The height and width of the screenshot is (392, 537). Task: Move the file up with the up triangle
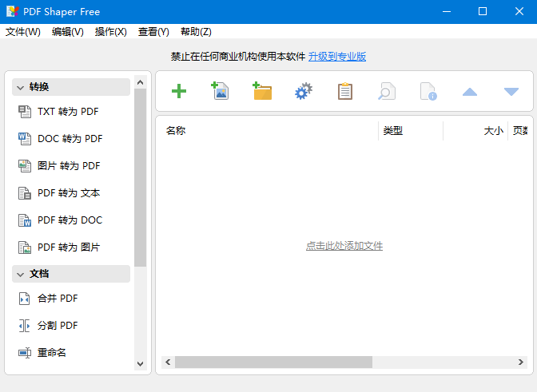click(470, 92)
